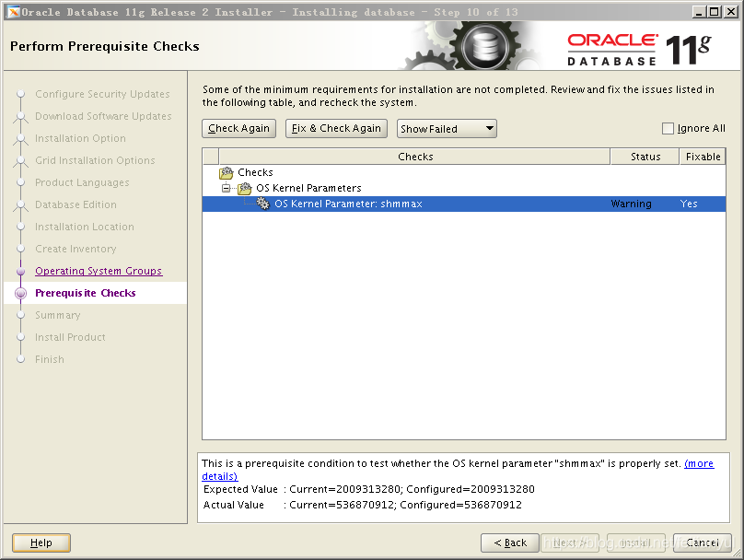Click the Expected Value line text
The image size is (744, 560).
(369, 489)
